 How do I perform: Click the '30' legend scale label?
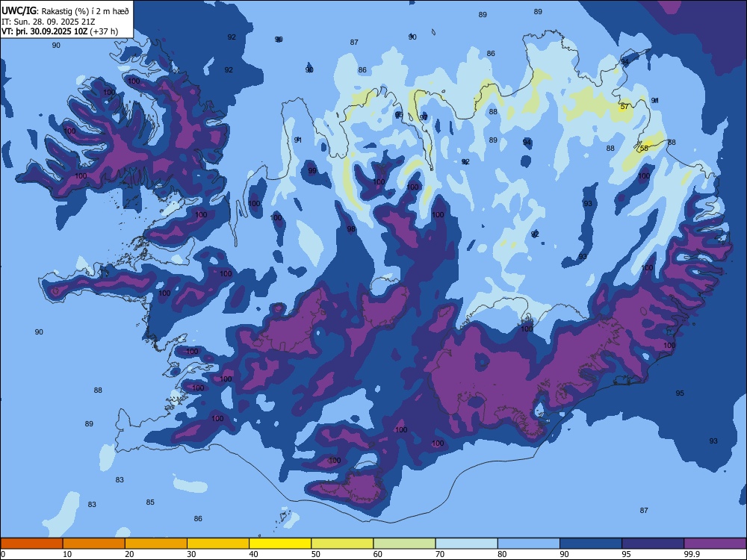[191, 554]
